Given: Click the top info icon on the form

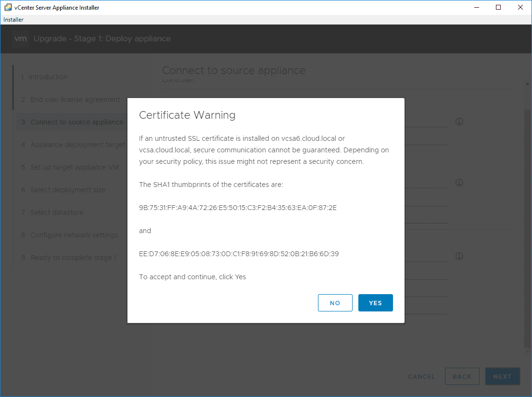Looking at the screenshot, I should (x=459, y=122).
